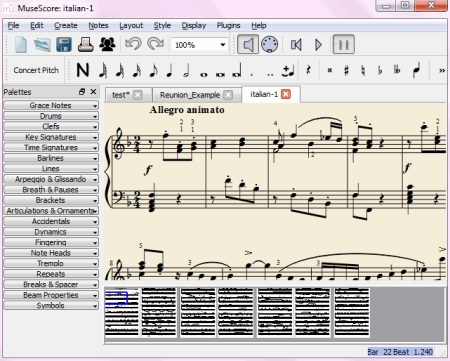The height and width of the screenshot is (361, 450).
Task: Redo the last undone action
Action: point(155,44)
